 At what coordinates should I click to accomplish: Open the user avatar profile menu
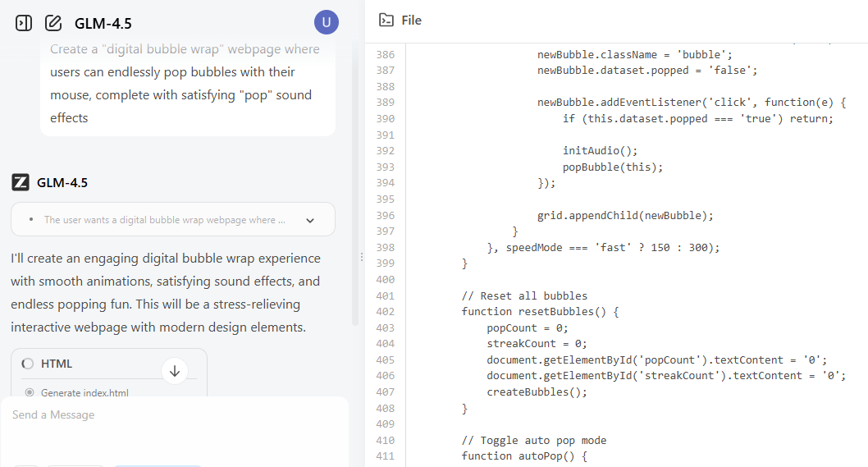[326, 22]
